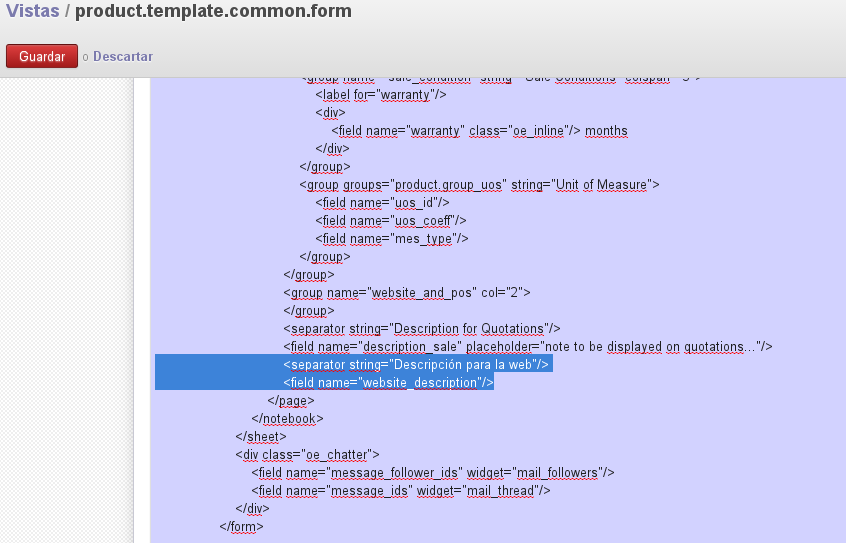This screenshot has height=543, width=846.
Task: Click the Guardar save button
Action: [x=41, y=57]
